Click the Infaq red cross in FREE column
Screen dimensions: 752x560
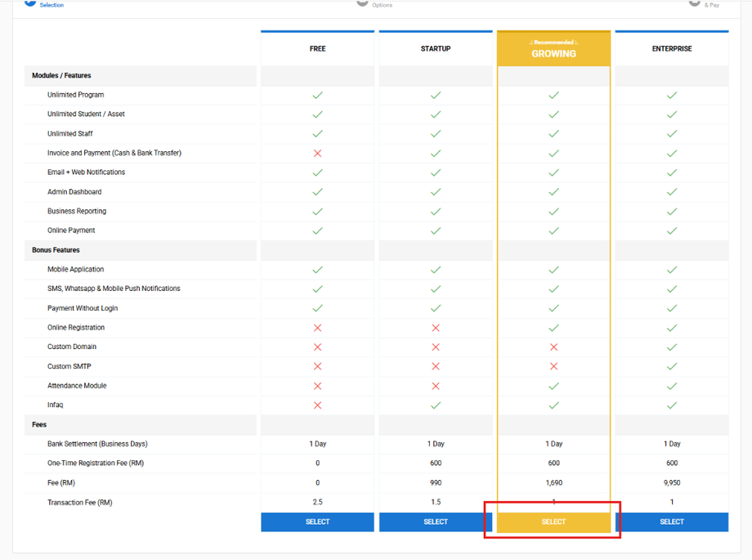317,405
